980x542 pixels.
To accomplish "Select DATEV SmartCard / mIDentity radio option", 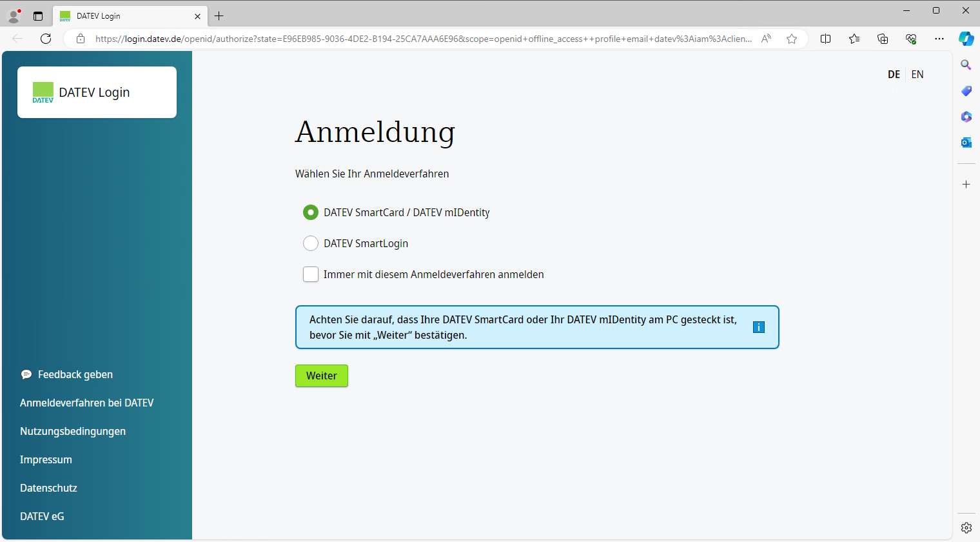I will (311, 212).
